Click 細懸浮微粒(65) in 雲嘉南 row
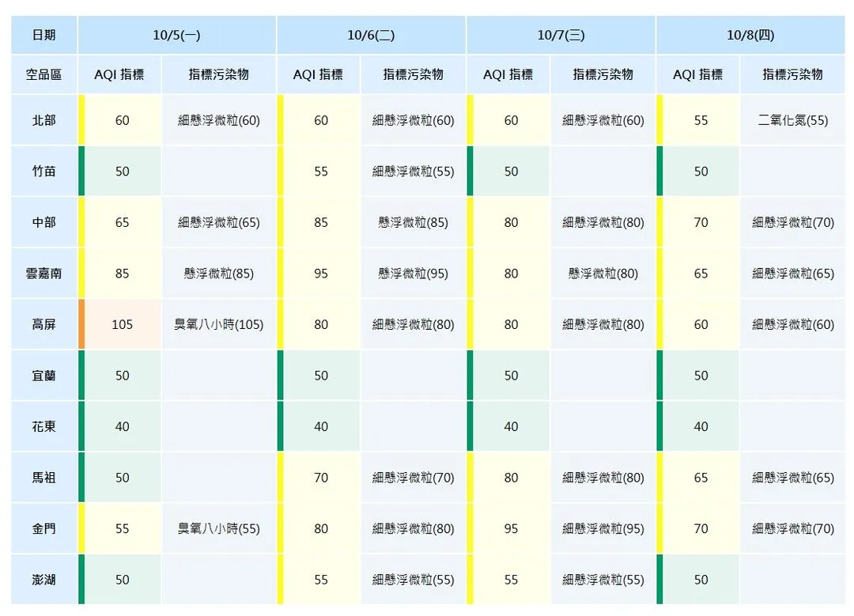The image size is (854, 616). [792, 274]
